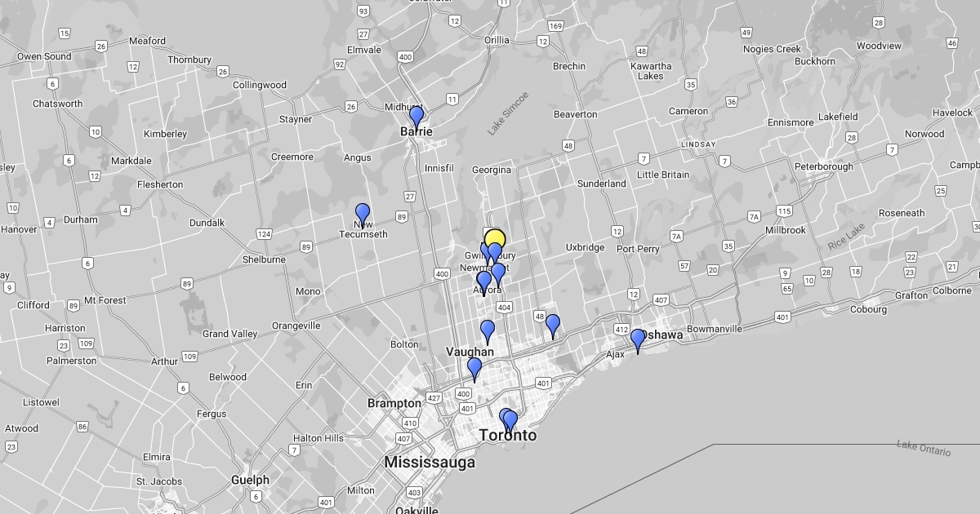Select the LINDSAY label
This screenshot has width=980, height=514.
pos(698,144)
